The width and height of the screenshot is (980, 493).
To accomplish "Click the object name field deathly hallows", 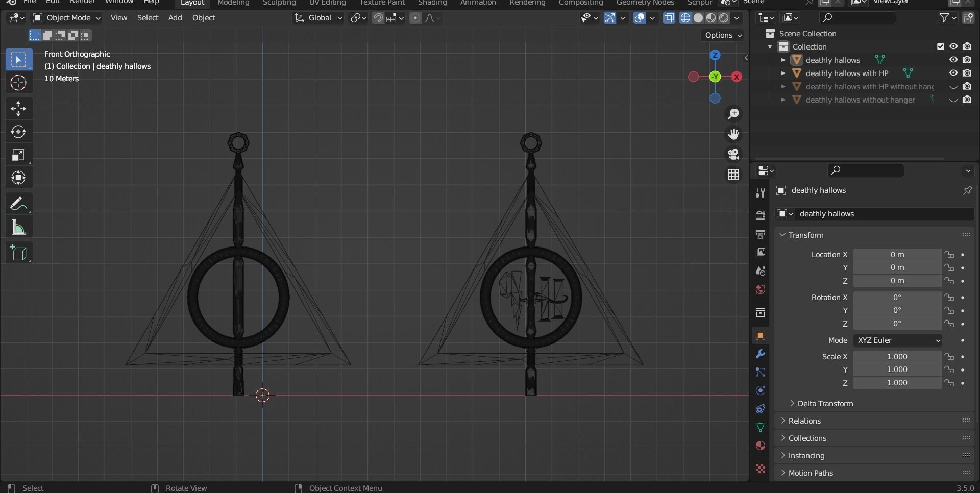I will 885,214.
